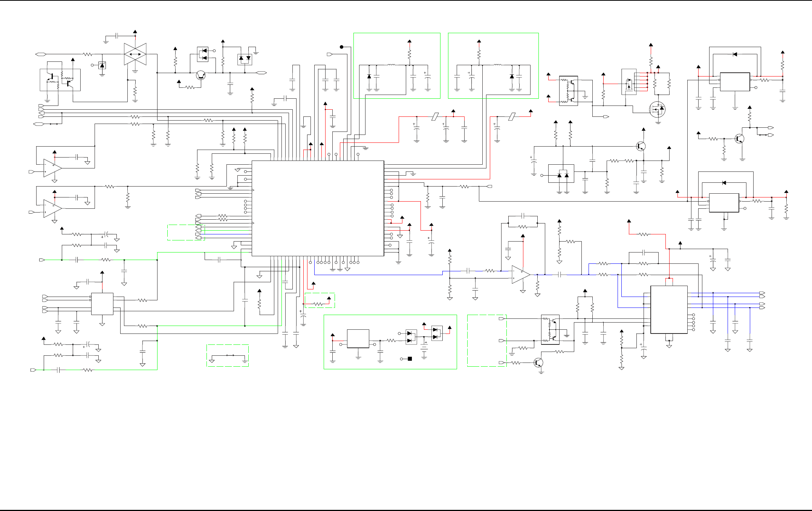The width and height of the screenshot is (812, 511).
Task: Select the circled MOSFET transistor symbol
Action: coord(657,109)
